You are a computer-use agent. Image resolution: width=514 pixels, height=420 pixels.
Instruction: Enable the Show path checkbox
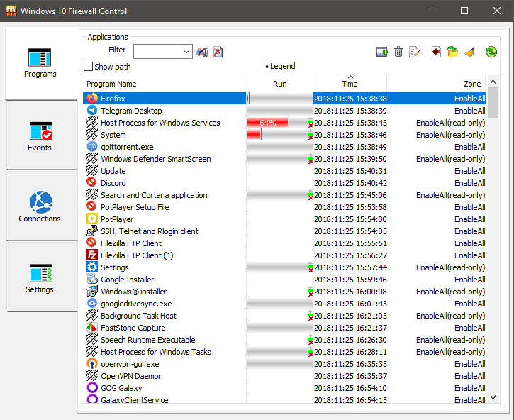point(89,67)
